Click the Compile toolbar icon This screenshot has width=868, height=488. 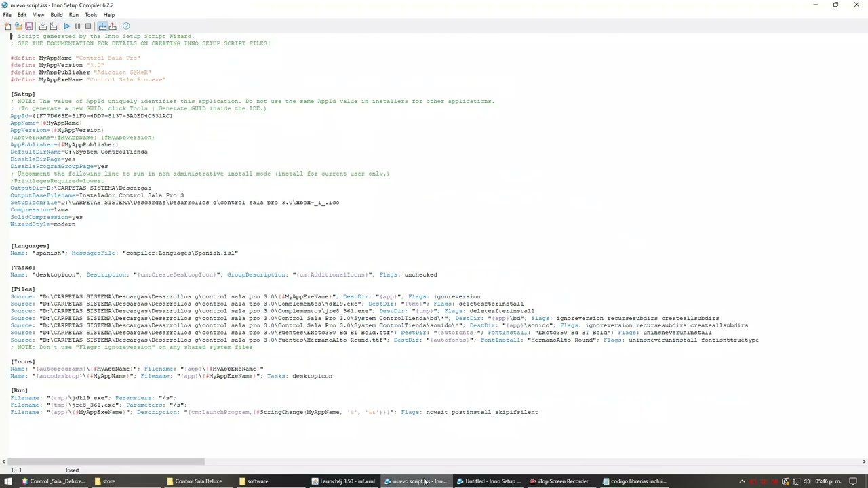43,26
